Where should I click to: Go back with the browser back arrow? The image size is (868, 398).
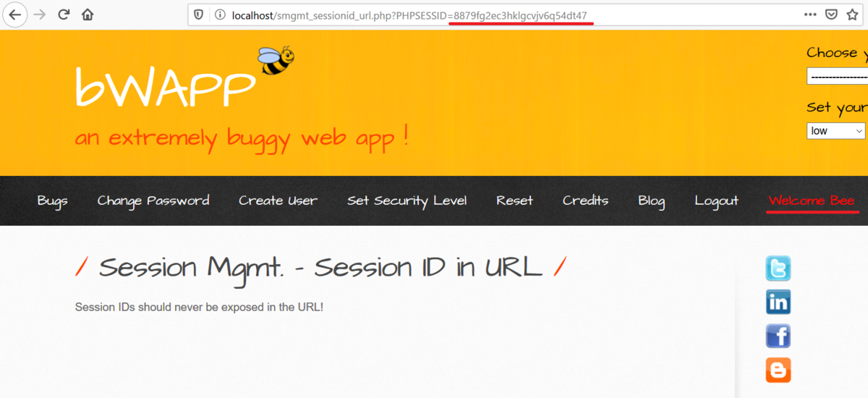[15, 14]
